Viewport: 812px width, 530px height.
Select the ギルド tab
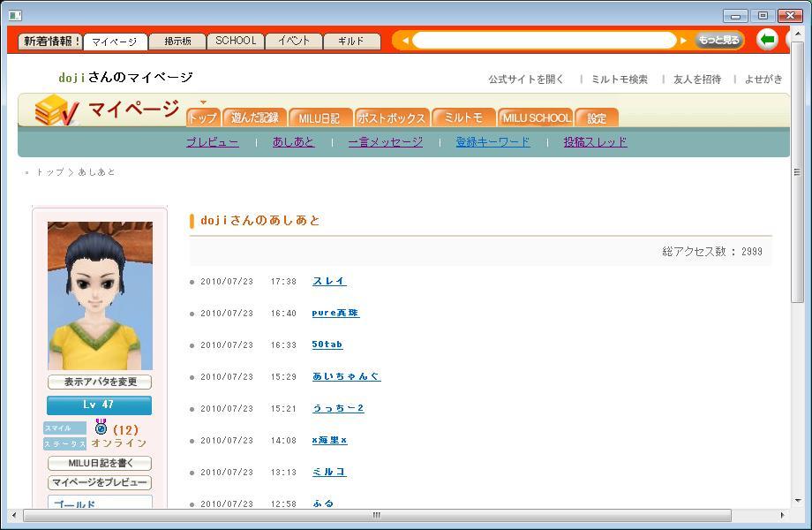click(x=351, y=41)
